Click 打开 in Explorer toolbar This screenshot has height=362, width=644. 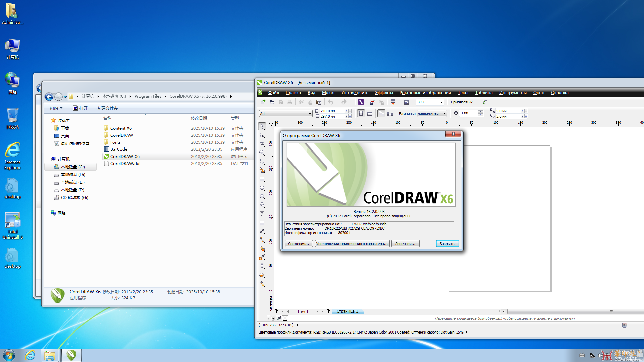point(80,108)
